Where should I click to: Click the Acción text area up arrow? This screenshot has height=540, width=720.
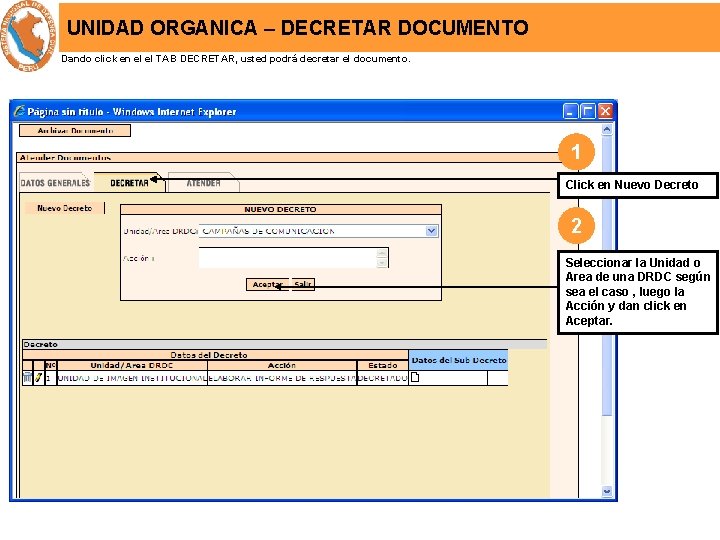[x=382, y=253]
